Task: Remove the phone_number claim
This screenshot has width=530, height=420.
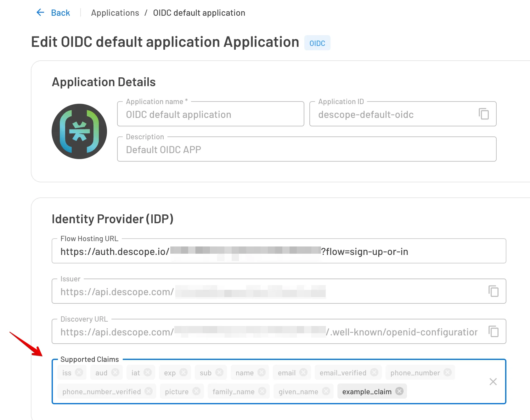Action: (x=447, y=372)
